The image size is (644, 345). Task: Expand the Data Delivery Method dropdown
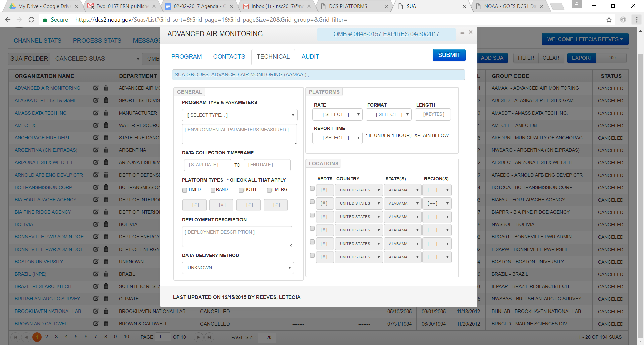(x=238, y=268)
